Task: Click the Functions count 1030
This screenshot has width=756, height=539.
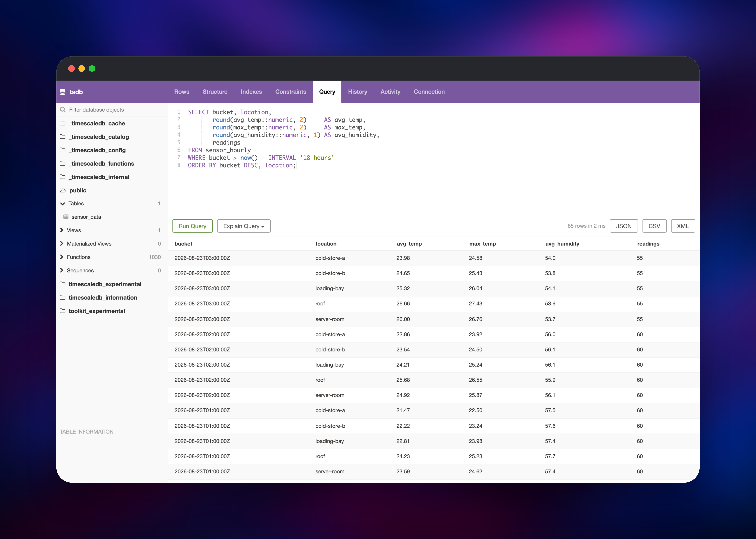Action: (155, 257)
